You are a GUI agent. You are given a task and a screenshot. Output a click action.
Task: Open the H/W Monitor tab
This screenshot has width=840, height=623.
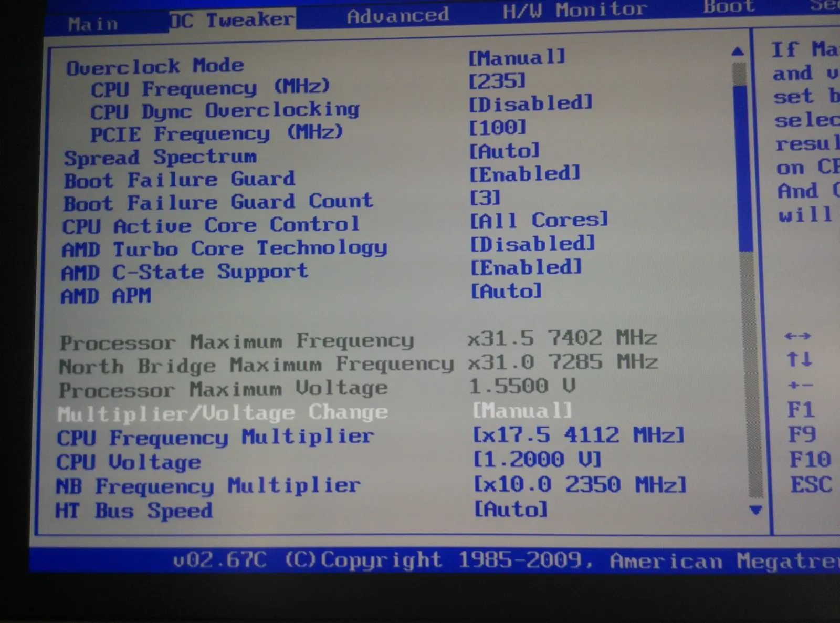tap(574, 11)
